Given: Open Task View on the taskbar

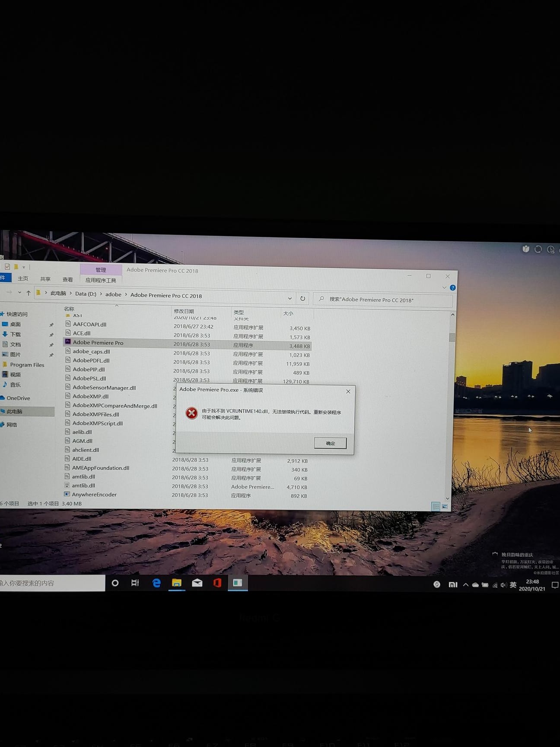Looking at the screenshot, I should 135,583.
